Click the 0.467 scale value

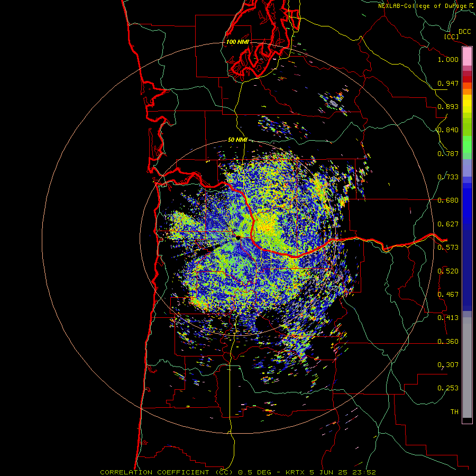pyautogui.click(x=448, y=295)
